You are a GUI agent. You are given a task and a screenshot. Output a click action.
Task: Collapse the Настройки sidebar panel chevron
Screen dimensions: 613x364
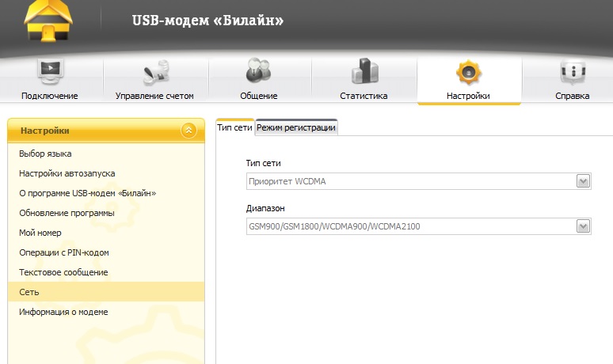(188, 131)
